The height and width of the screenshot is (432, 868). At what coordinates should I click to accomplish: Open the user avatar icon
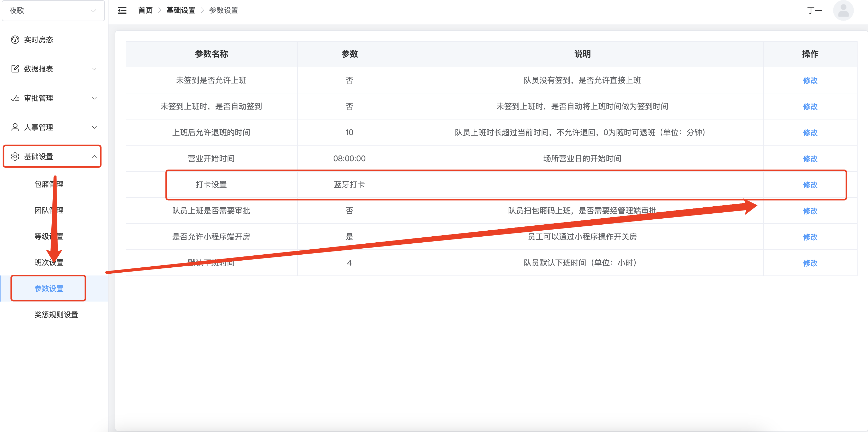point(843,10)
